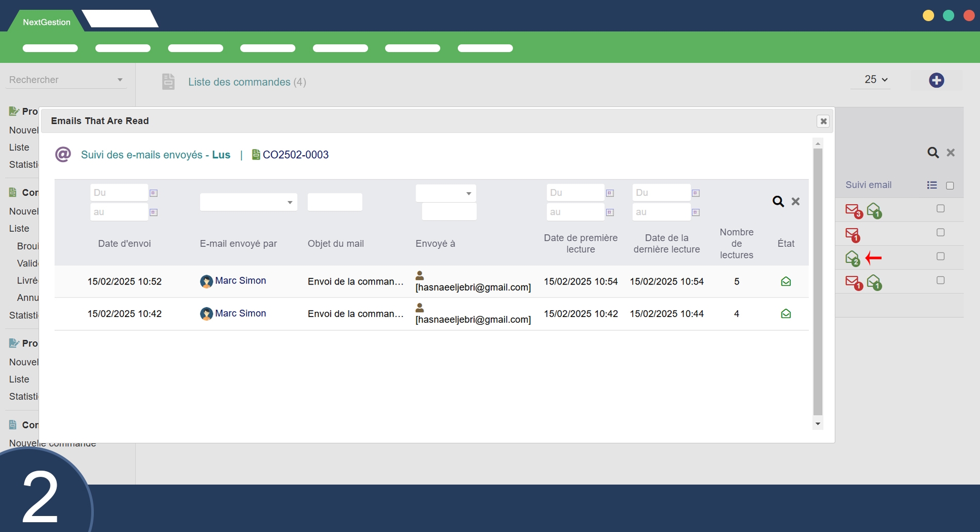
Task: Click the list view icon beside Suivi email
Action: 932,185
